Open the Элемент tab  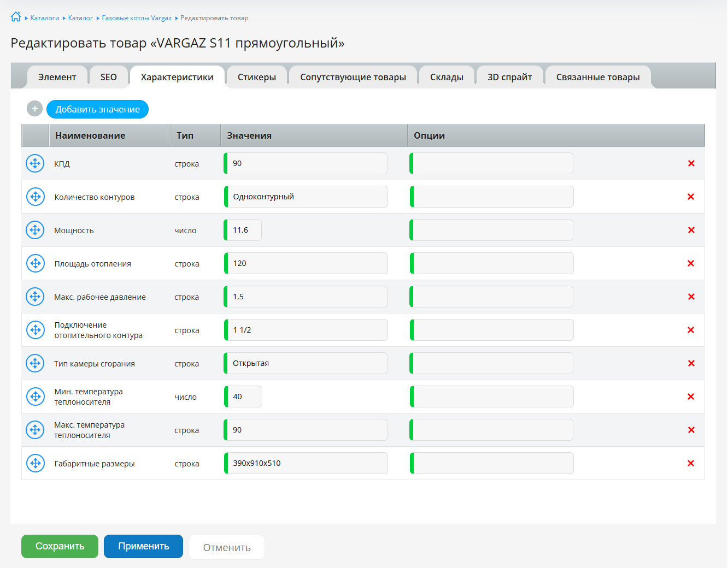pos(57,77)
